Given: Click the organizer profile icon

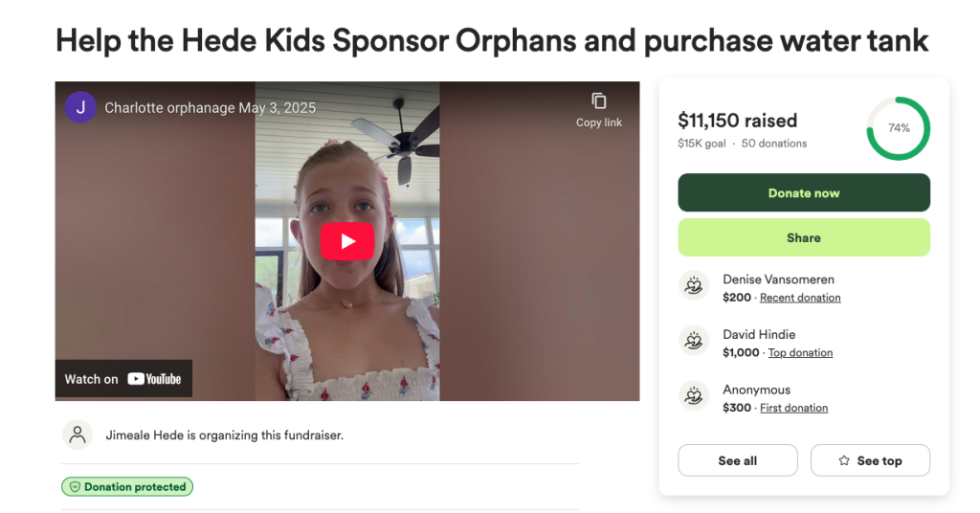Looking at the screenshot, I should 78,435.
